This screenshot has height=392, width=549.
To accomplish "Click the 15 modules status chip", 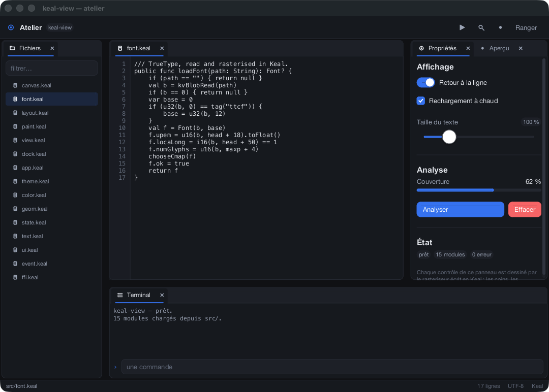I will pos(450,254).
